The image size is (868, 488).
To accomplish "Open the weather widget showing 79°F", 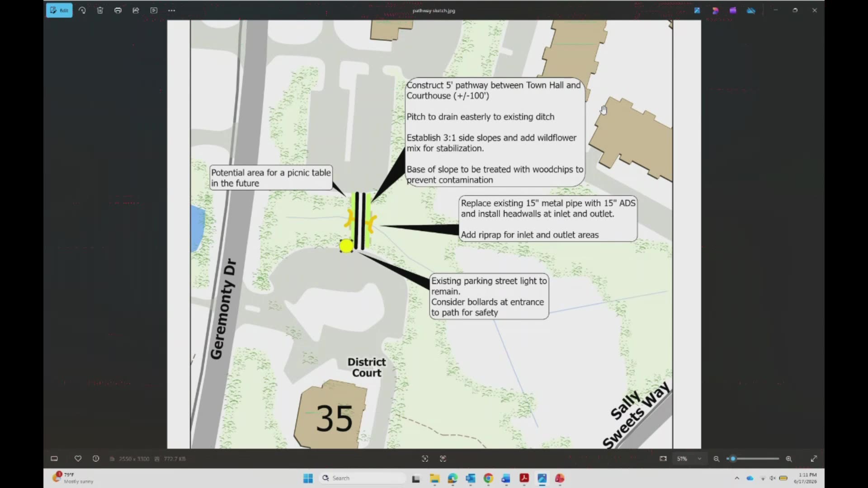I will (x=73, y=478).
